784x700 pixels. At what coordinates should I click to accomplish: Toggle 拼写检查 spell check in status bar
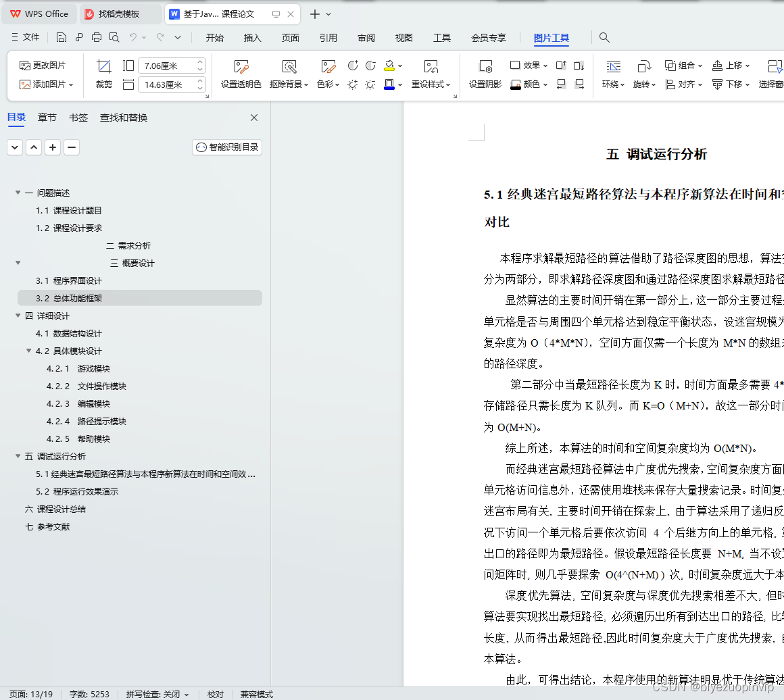pyautogui.click(x=156, y=694)
